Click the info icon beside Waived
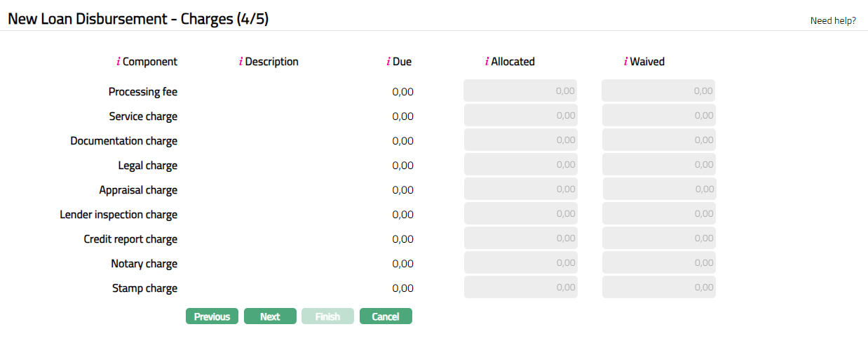This screenshot has width=868, height=355. 625,62
